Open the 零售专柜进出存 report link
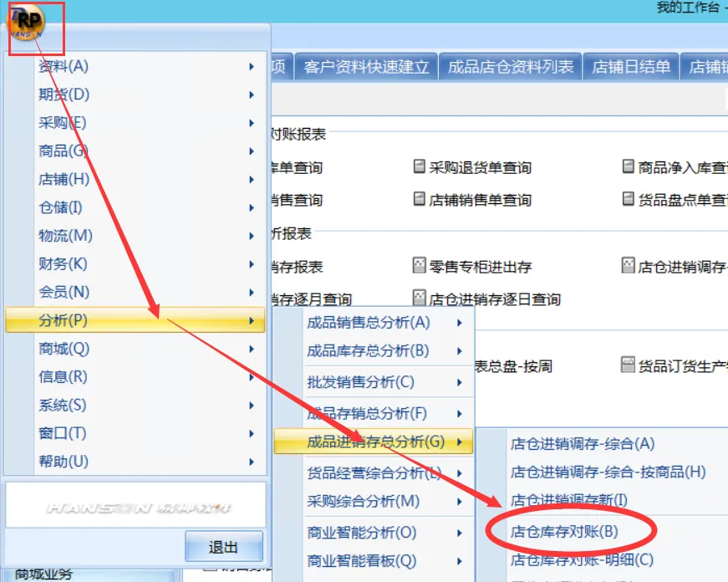The width and height of the screenshot is (728, 582). [480, 267]
